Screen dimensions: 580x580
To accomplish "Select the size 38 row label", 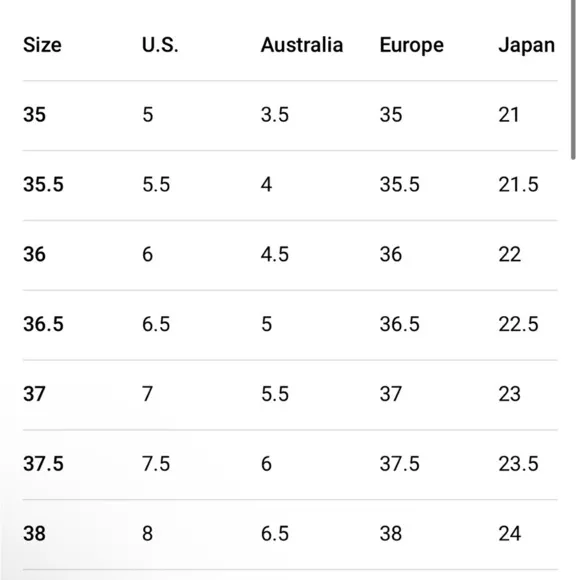I will point(34,534).
